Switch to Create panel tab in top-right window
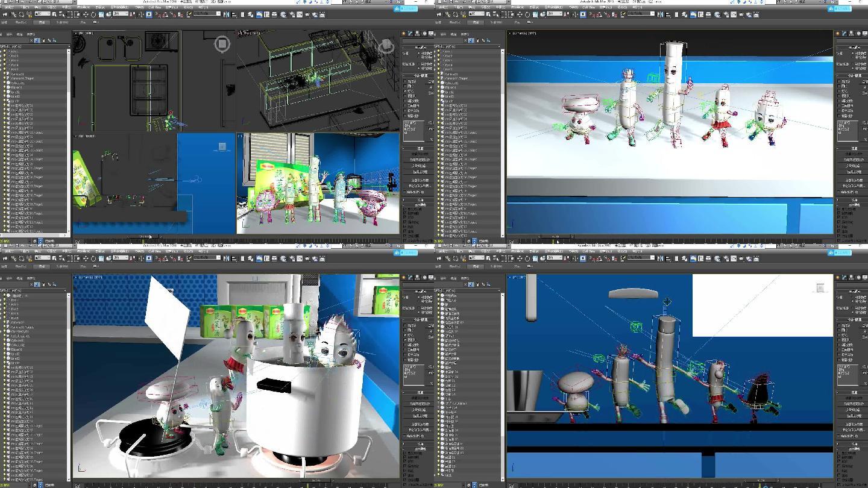Viewport: 868px width, 488px height. click(x=837, y=34)
